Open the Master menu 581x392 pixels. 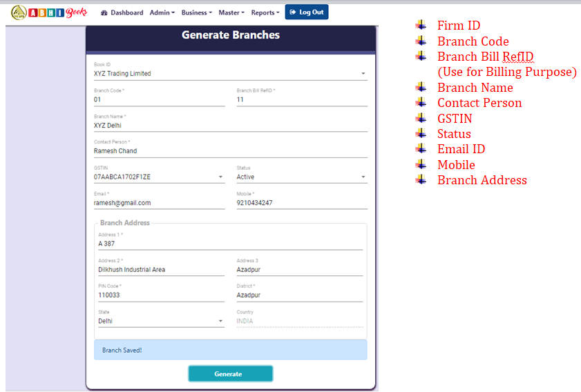point(231,12)
